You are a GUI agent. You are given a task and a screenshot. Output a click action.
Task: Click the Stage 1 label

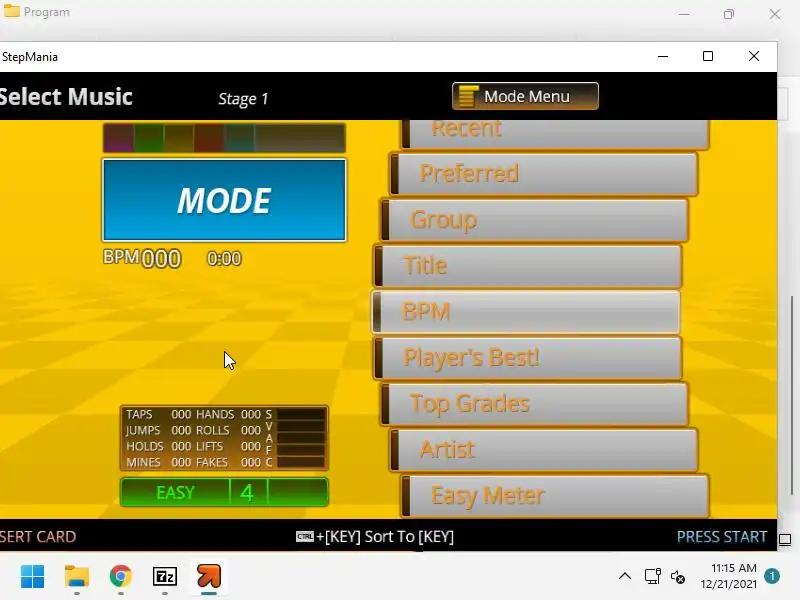[243, 98]
